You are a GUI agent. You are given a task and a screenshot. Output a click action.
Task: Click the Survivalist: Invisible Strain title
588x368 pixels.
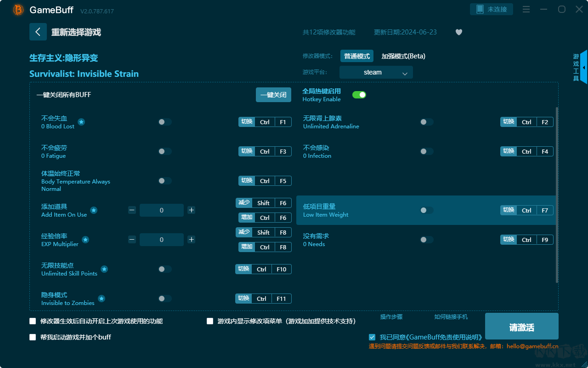click(84, 74)
